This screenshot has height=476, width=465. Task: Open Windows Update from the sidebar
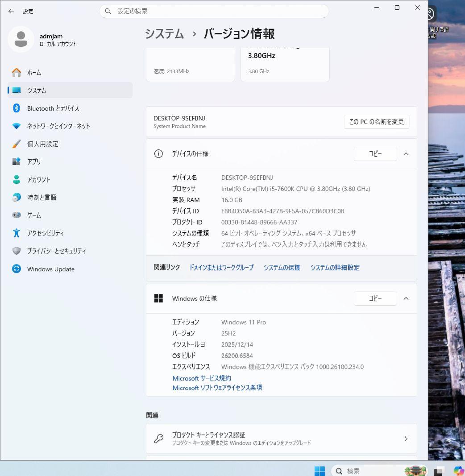point(50,269)
